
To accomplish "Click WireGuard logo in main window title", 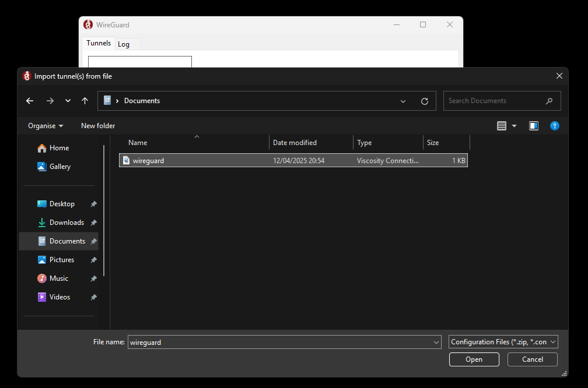I will pyautogui.click(x=87, y=24).
